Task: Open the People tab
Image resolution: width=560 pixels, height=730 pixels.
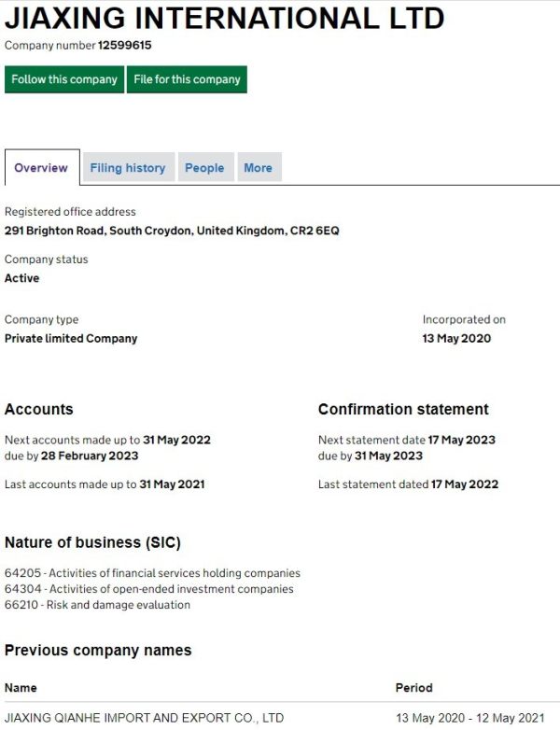Action: [204, 168]
